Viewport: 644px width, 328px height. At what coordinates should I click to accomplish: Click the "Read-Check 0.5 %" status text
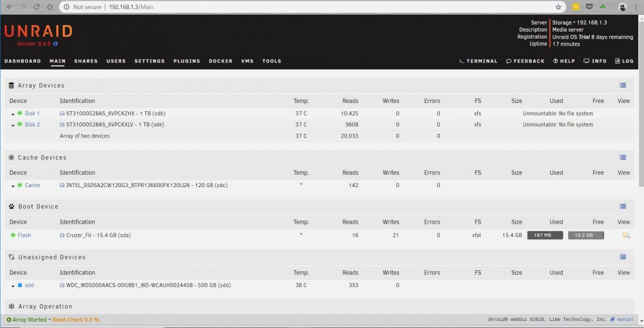[x=76, y=320]
